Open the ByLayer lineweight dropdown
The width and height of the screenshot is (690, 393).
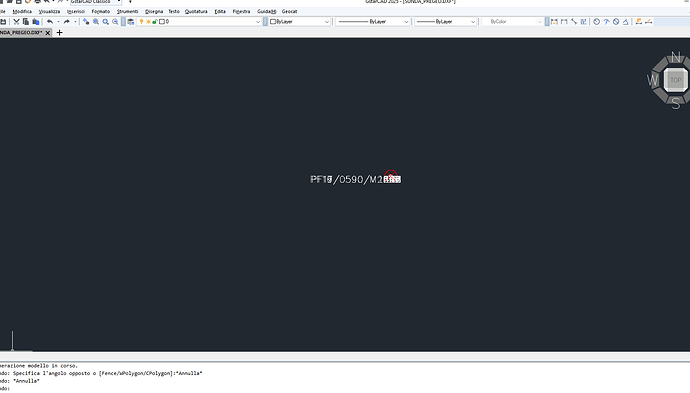473,22
